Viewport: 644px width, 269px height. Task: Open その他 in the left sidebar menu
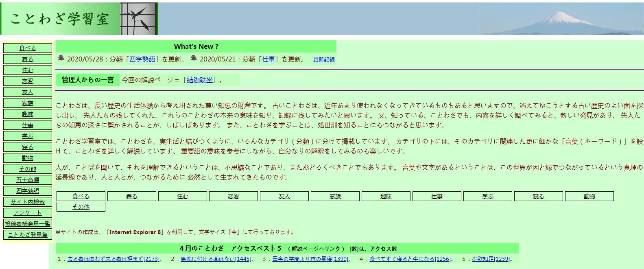click(x=28, y=169)
